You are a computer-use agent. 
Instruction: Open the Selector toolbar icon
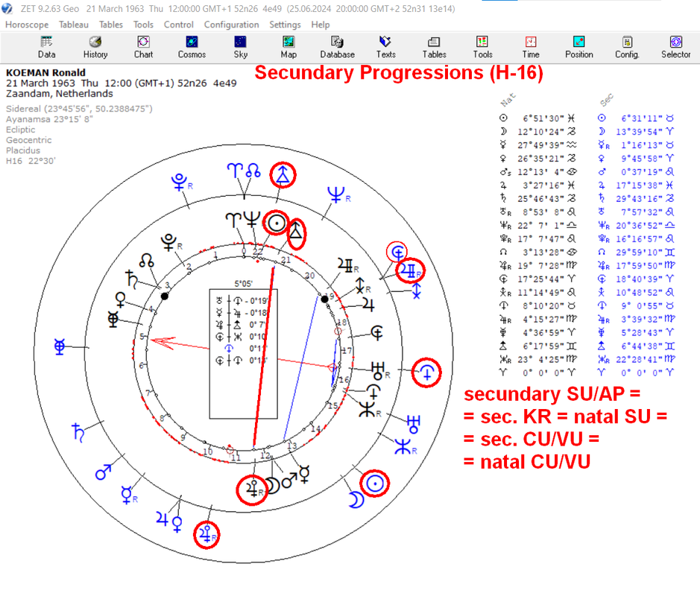coord(676,47)
